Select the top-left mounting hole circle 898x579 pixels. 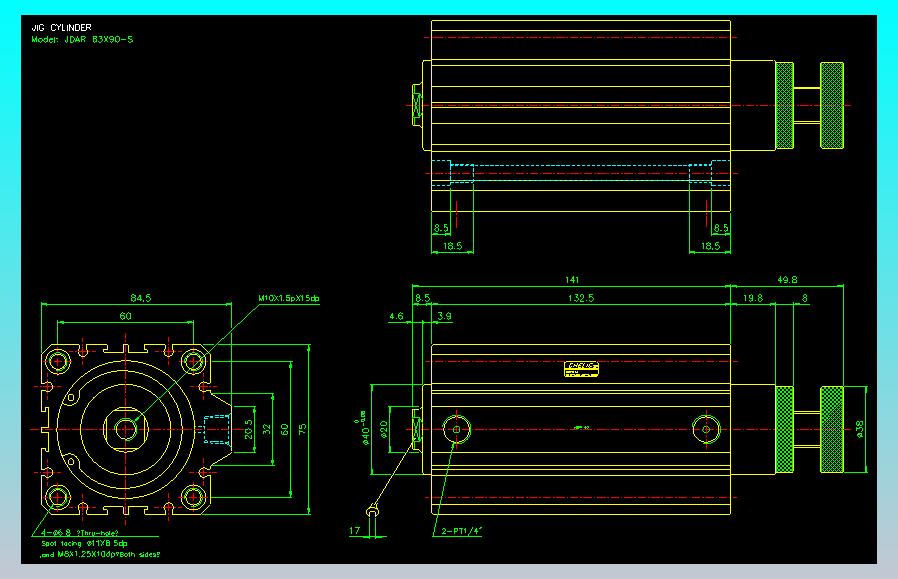(57, 362)
